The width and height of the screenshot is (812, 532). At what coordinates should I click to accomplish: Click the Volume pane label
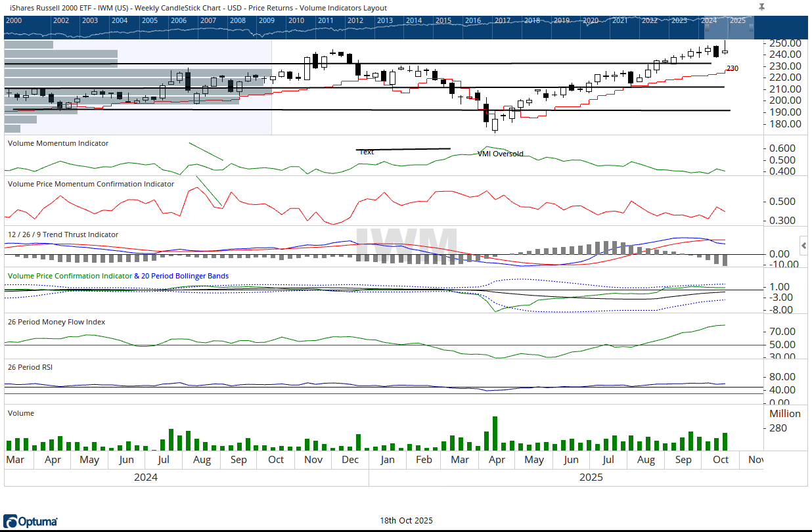21,413
